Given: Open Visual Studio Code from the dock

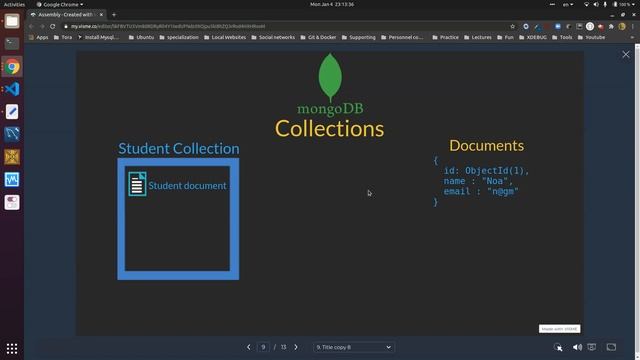Looking at the screenshot, I should tap(12, 89).
